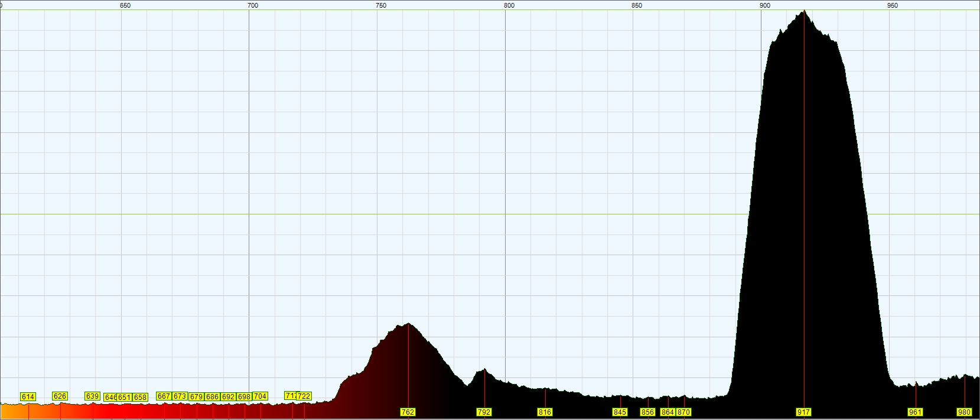
Task: Select the 856 marker label
Action: (x=647, y=412)
